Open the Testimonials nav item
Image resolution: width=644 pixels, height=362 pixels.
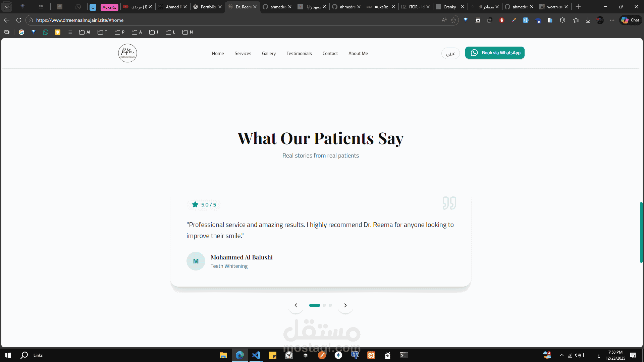[299, 53]
